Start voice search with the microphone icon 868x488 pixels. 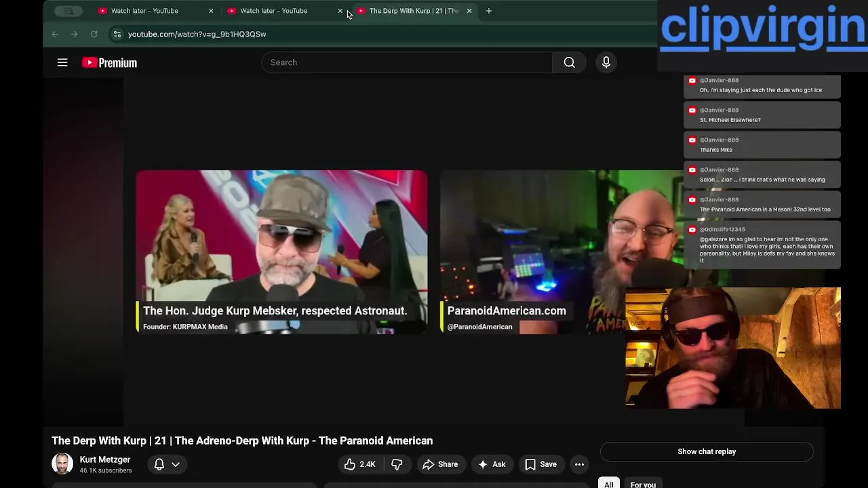tap(606, 62)
